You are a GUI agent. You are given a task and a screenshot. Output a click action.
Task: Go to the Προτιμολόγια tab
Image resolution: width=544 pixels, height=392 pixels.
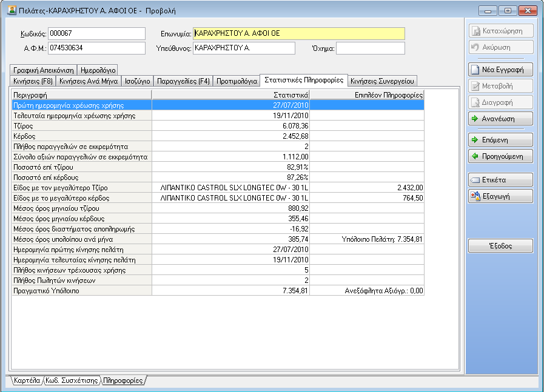click(237, 81)
